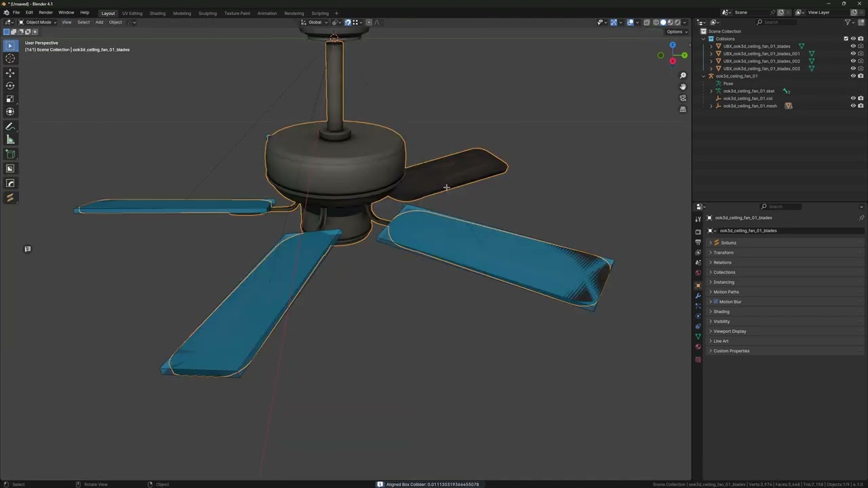Switch to the Scripting workspace tab
868x488 pixels.
320,13
